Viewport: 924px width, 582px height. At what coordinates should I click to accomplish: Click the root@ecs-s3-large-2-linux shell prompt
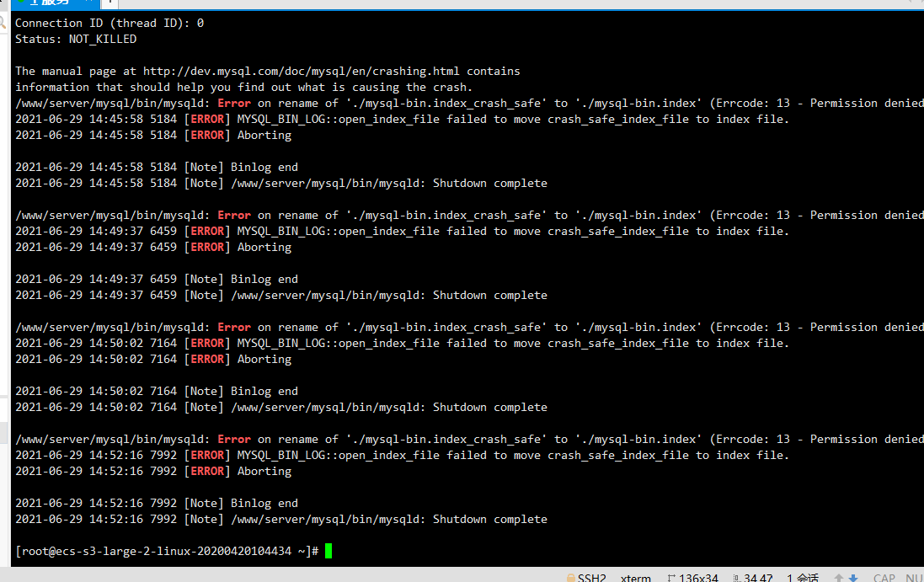click(x=167, y=551)
